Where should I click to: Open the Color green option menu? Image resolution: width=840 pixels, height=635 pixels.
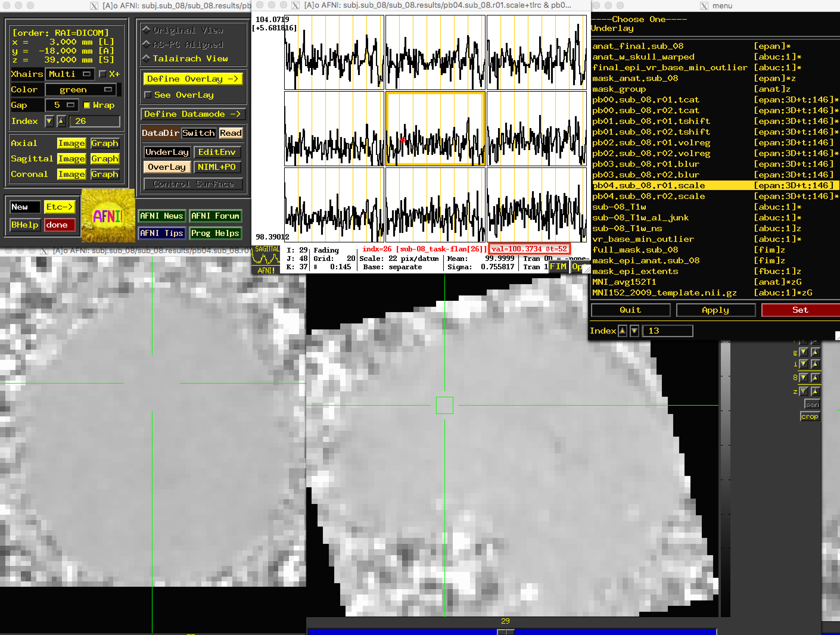[80, 90]
